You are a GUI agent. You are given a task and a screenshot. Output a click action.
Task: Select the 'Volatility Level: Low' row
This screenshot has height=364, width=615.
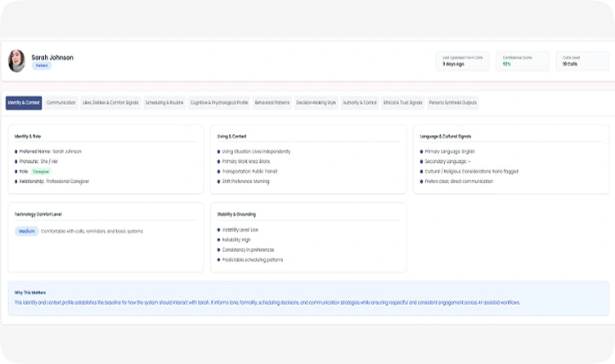click(238, 230)
